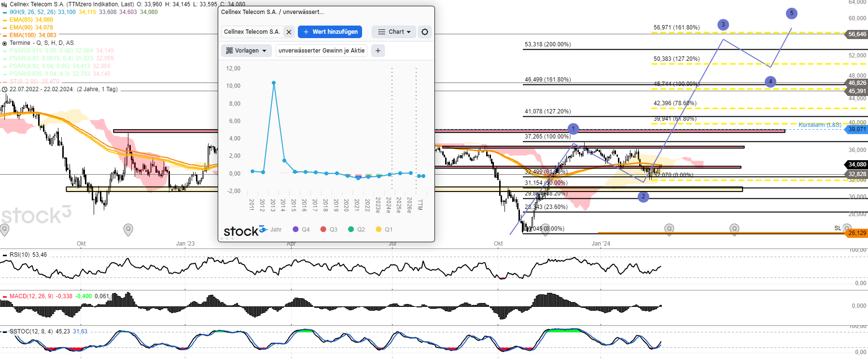Click Fibonacci label 42,396 (78.60%)
Screen dimensions: 868x358
(x=675, y=103)
